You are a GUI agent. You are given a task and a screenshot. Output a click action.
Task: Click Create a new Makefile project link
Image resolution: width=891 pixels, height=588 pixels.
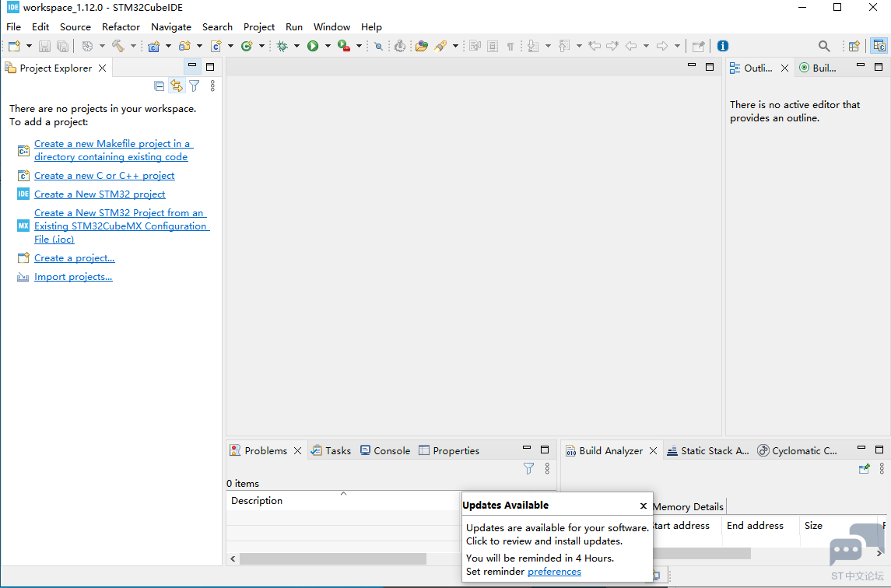tap(113, 150)
